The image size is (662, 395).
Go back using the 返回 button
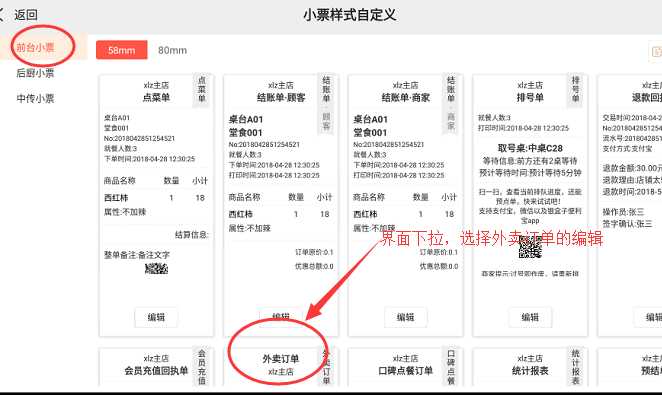tap(19, 15)
